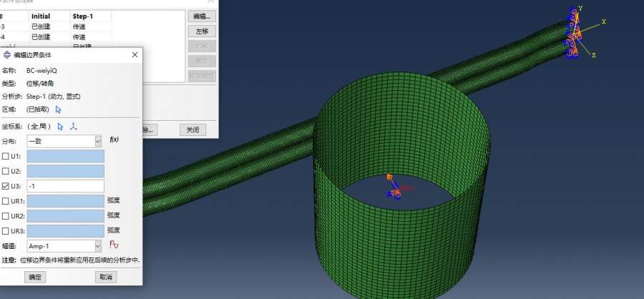This screenshot has height=299, width=644.
Task: Click the BC-weiyiQ name text
Action: coord(42,71)
